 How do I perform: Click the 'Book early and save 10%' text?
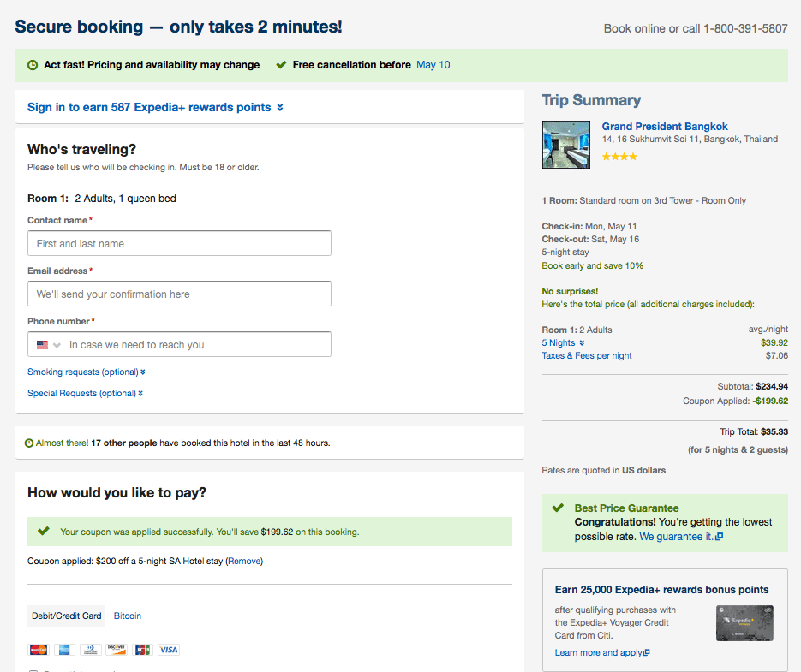(593, 265)
